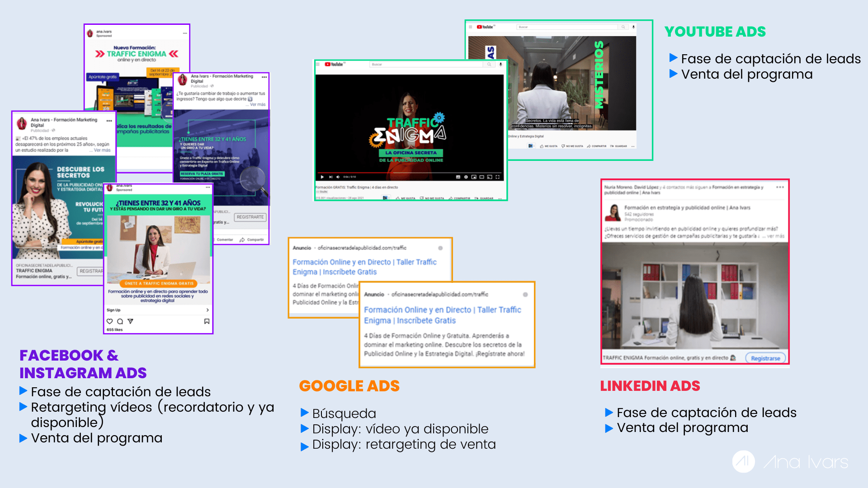Screen dimensions: 868x488
Task: Open hamburger menu on Misterios YouTube page
Action: (471, 27)
